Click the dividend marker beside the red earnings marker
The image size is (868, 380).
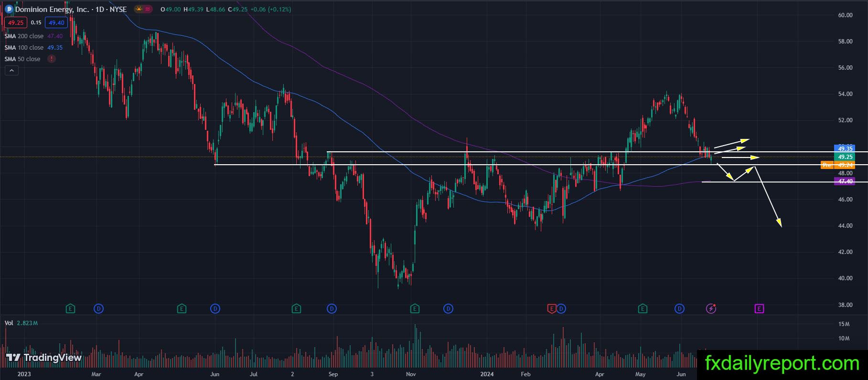pyautogui.click(x=561, y=309)
